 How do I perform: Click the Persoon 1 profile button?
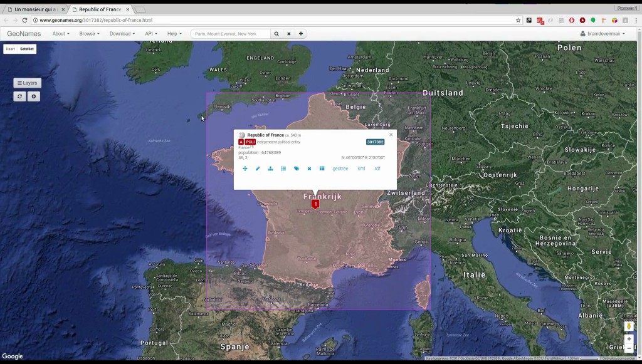click(x=627, y=8)
